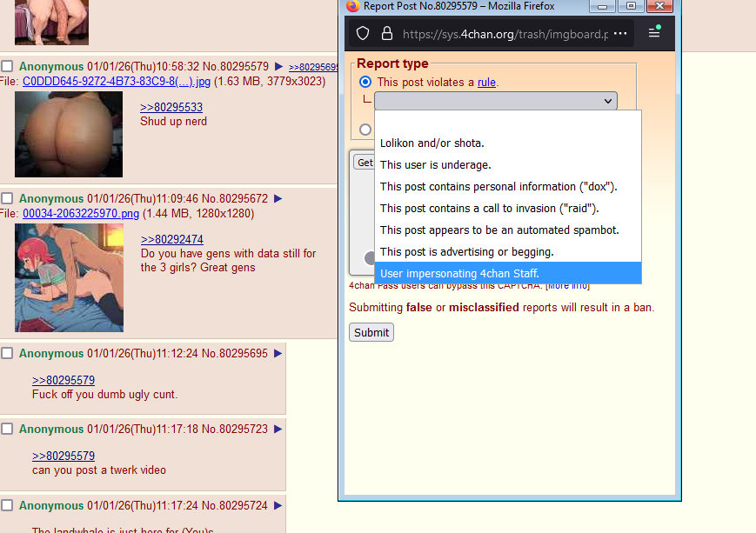Image resolution: width=756 pixels, height=533 pixels.
Task: Tick the checkbox for post No.80295723
Action: tap(7, 429)
